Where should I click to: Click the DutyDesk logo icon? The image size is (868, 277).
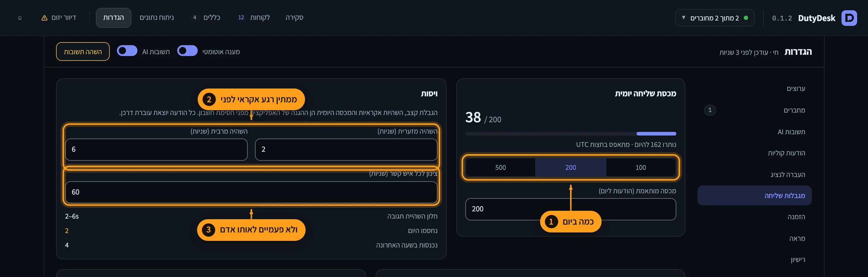point(849,18)
